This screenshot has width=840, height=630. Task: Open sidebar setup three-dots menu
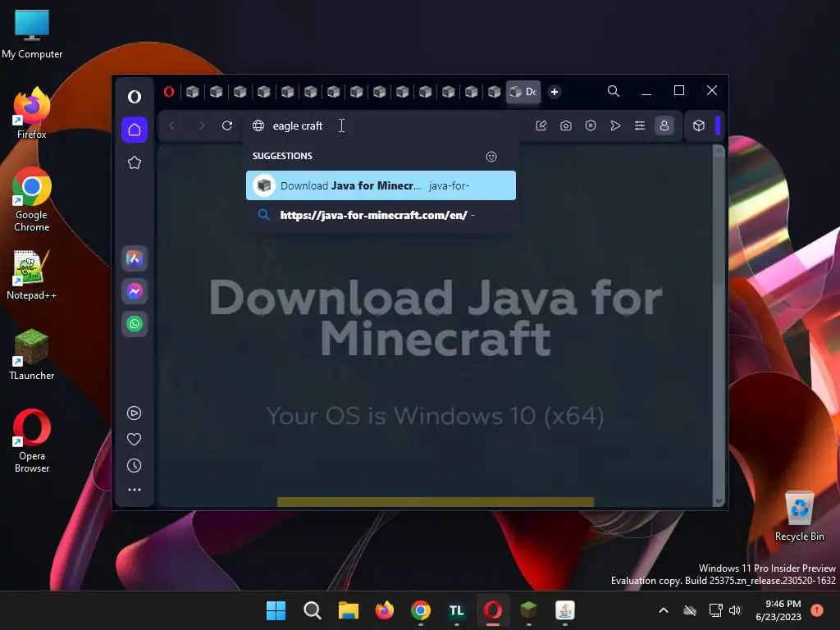134,490
